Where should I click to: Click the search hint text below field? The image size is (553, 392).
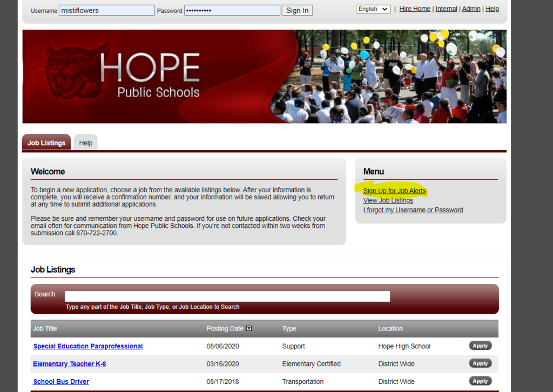152,307
